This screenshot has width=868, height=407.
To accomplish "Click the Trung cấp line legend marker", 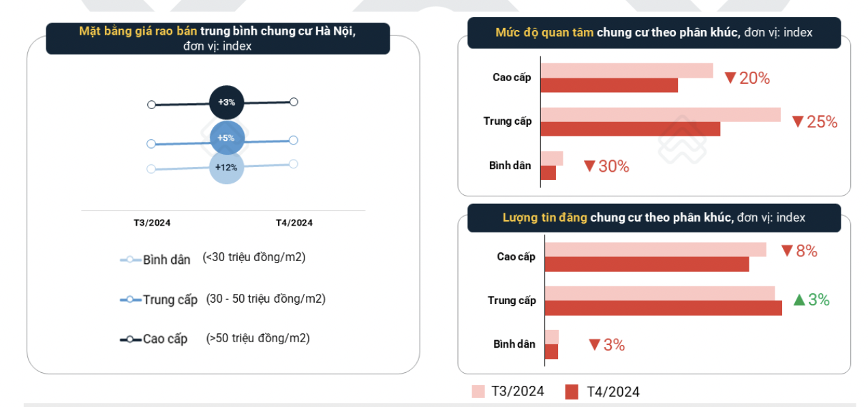I will pos(130,299).
